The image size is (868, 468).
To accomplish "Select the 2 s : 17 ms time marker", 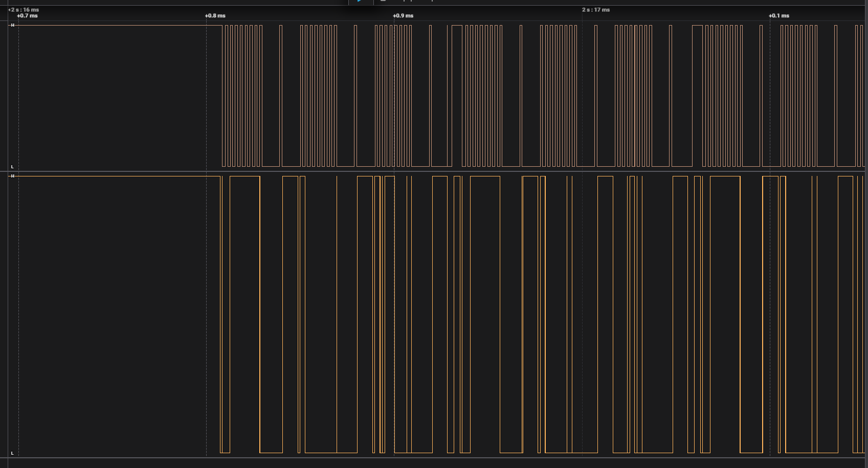I will (x=596, y=10).
